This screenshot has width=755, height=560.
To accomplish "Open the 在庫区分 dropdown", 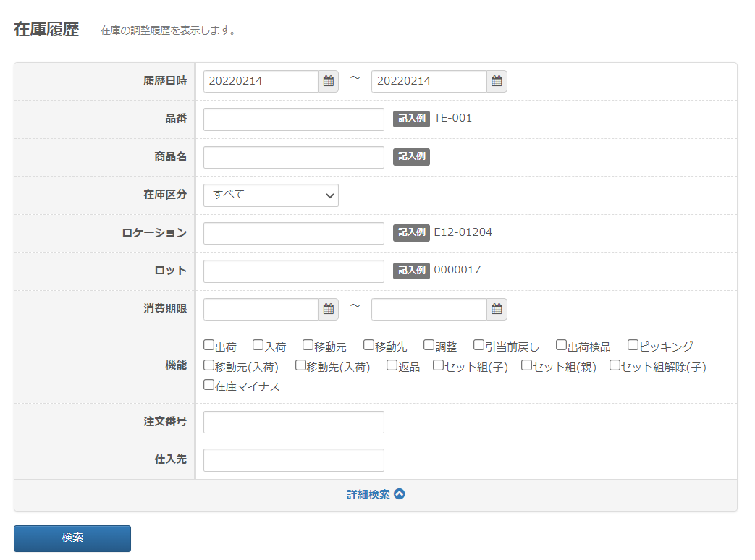I will click(x=271, y=195).
